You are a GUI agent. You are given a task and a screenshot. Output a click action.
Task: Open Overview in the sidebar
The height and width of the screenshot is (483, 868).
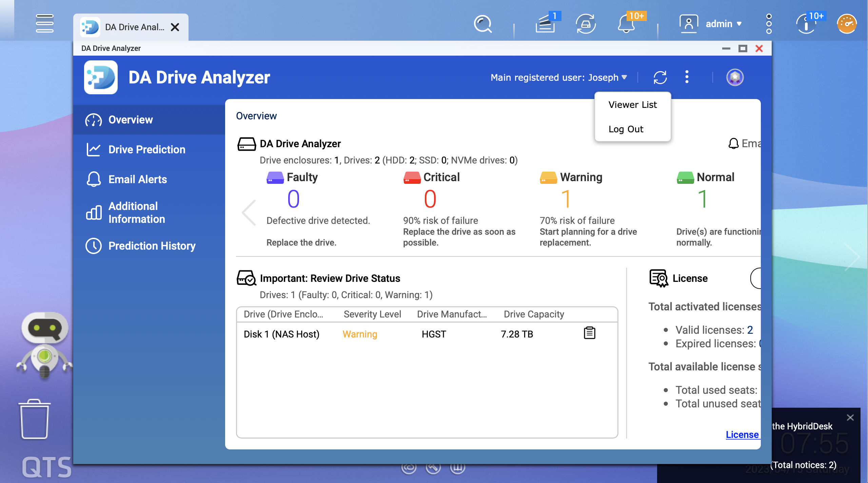pos(149,120)
